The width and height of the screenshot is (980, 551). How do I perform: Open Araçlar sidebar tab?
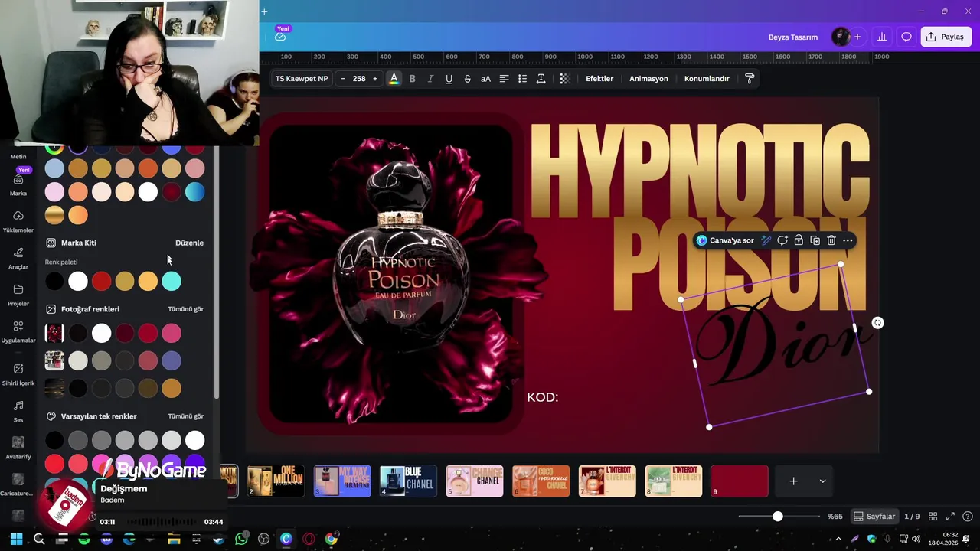click(x=18, y=258)
